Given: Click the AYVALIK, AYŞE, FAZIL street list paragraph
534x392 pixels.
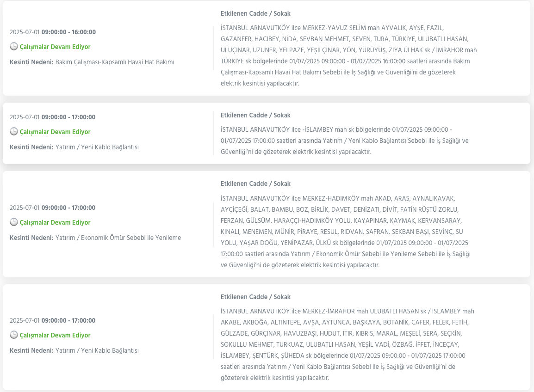Looking at the screenshot, I should pyautogui.click(x=348, y=55).
